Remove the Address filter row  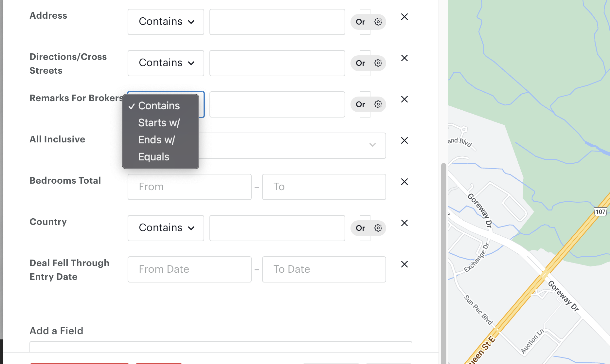[404, 17]
